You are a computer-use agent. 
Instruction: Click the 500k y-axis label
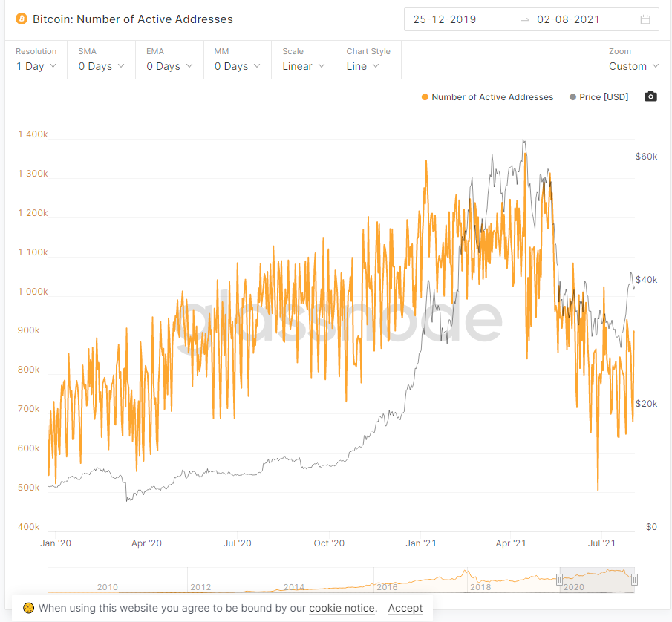(x=28, y=488)
